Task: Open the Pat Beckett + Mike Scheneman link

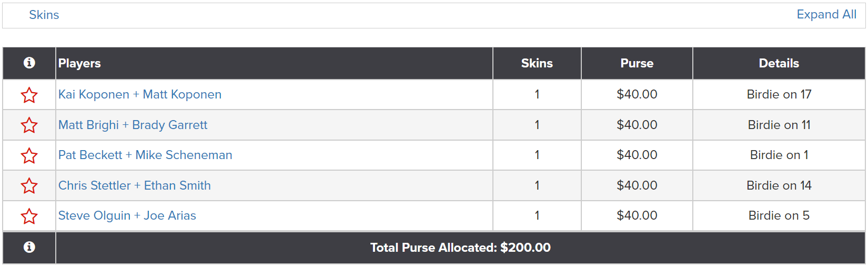Action: click(145, 155)
